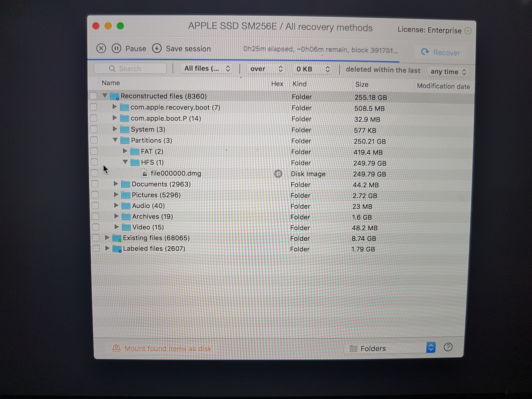The image size is (532, 399).
Task: Click the Save session button label
Action: click(188, 49)
